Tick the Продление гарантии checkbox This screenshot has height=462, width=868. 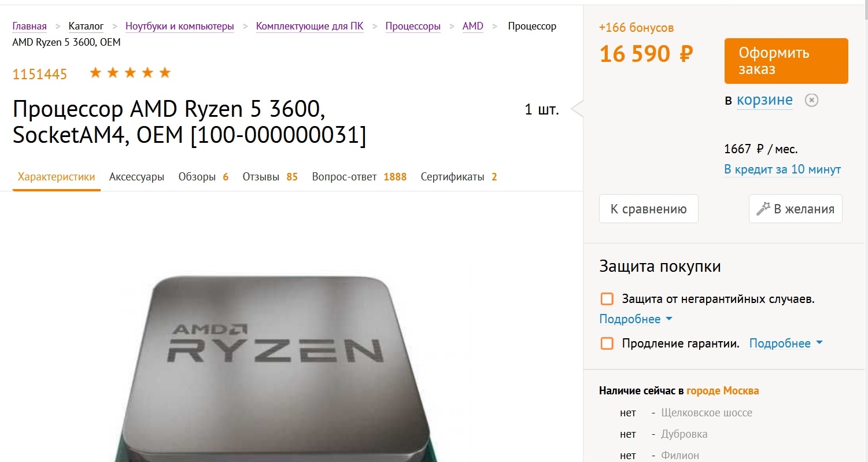point(607,343)
